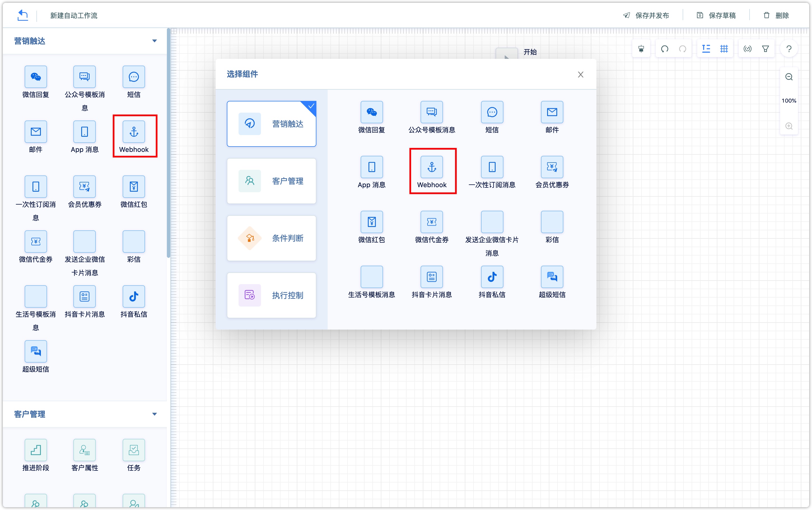Choose 会员优惠券 component in dialog
The height and width of the screenshot is (510, 812).
pyautogui.click(x=552, y=167)
